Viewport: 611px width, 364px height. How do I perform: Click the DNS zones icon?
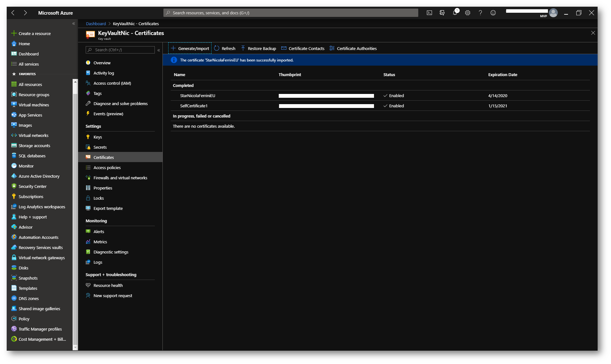14,298
